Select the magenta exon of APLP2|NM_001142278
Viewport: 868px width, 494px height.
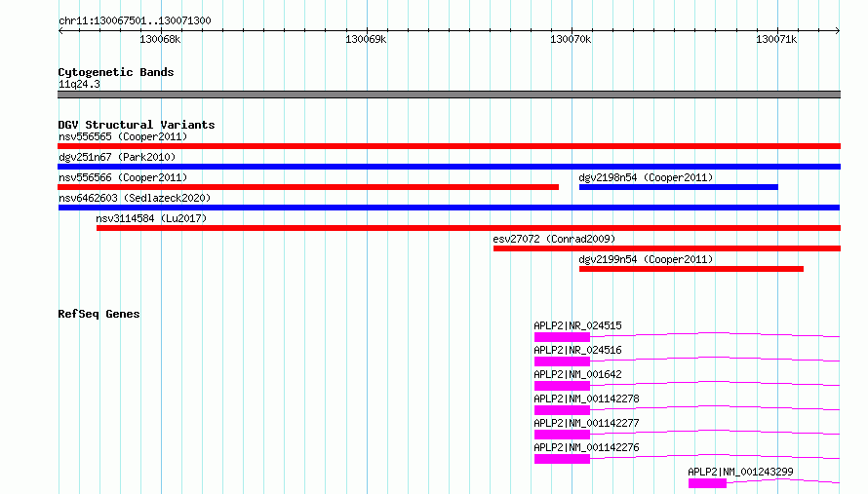tap(562, 410)
